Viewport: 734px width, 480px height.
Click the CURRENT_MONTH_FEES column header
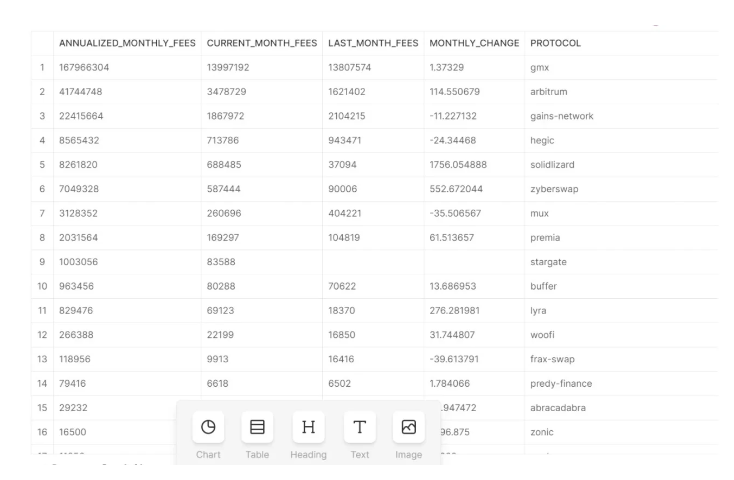click(262, 43)
